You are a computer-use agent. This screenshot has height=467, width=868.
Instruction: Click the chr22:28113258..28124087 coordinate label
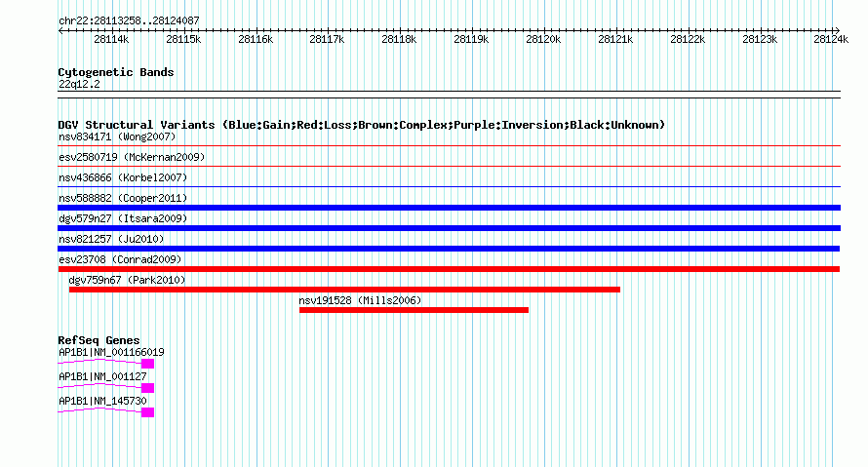(129, 20)
